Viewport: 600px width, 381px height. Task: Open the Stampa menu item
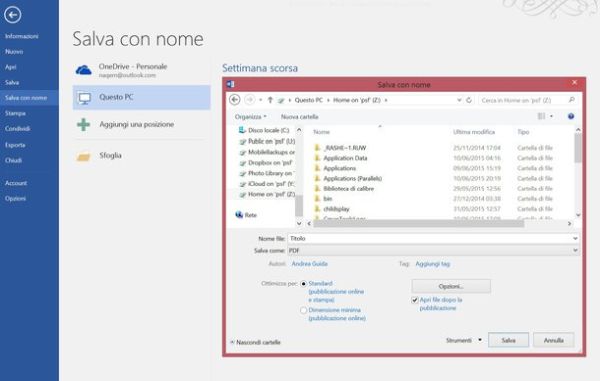15,114
